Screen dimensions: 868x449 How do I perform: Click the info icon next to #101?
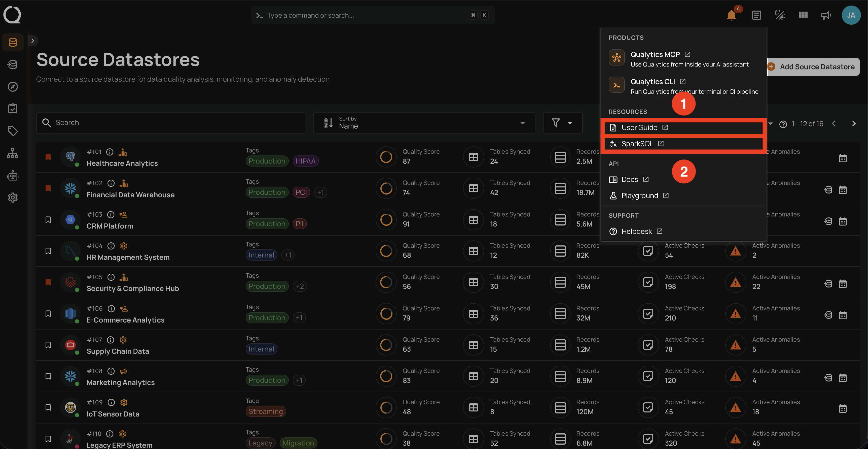(x=110, y=152)
